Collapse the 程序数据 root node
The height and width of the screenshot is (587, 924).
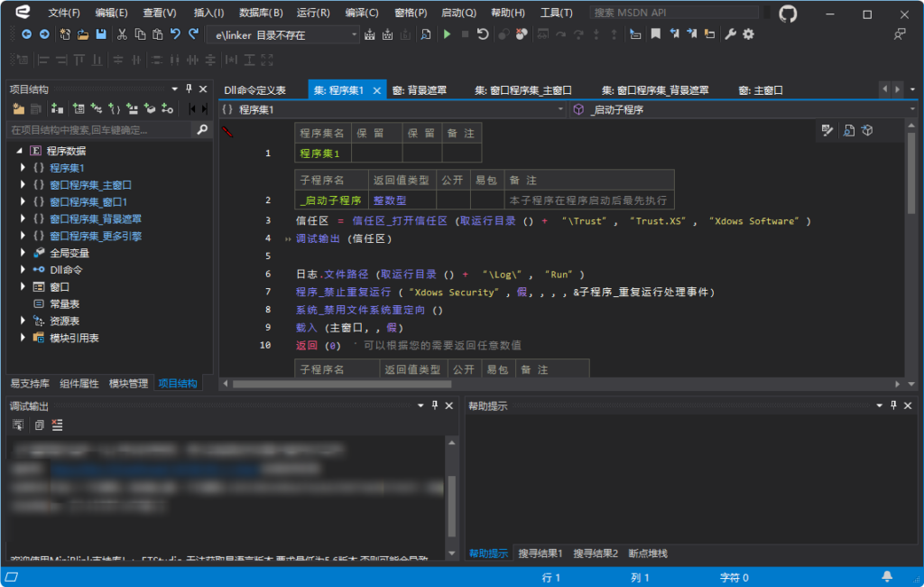click(x=20, y=151)
